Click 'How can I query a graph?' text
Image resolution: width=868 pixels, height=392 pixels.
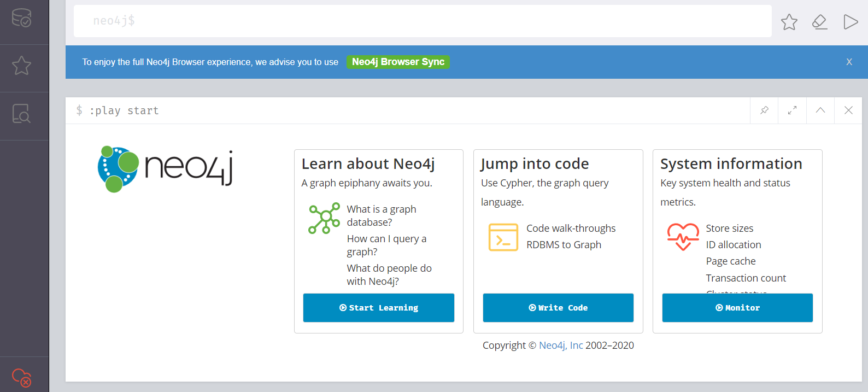pyautogui.click(x=386, y=245)
